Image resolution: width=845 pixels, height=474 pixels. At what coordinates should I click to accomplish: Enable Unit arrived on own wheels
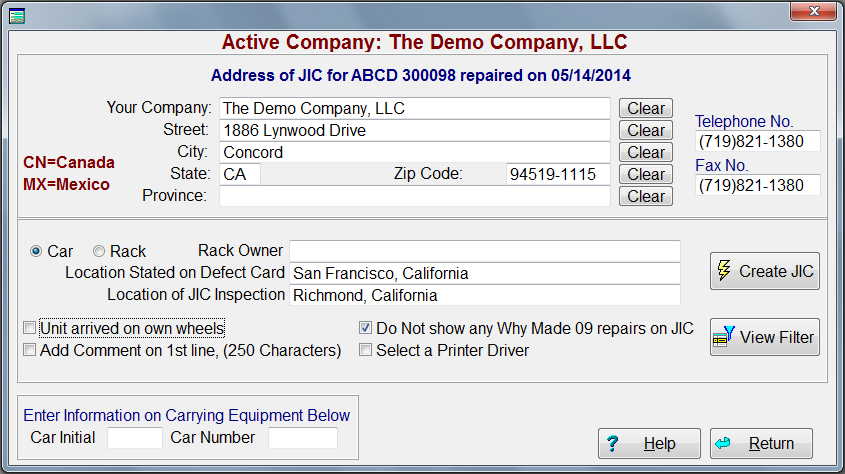pyautogui.click(x=30, y=328)
